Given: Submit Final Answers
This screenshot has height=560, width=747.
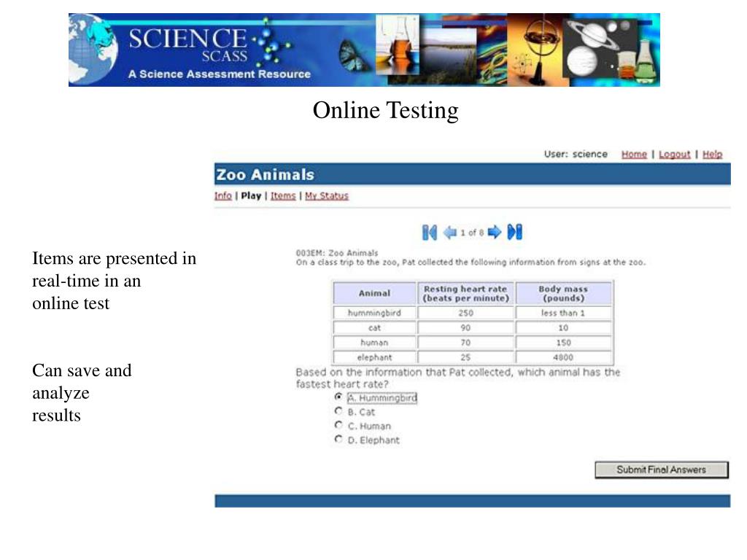Looking at the screenshot, I should tap(662, 470).
